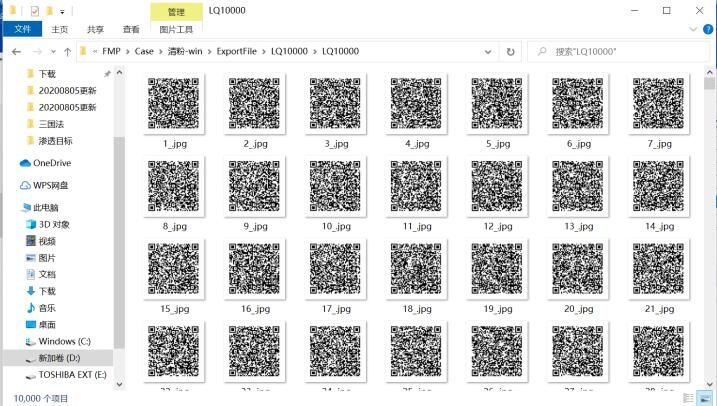The width and height of the screenshot is (717, 406).
Task: Click the 12_jpg file name label
Action: click(498, 226)
